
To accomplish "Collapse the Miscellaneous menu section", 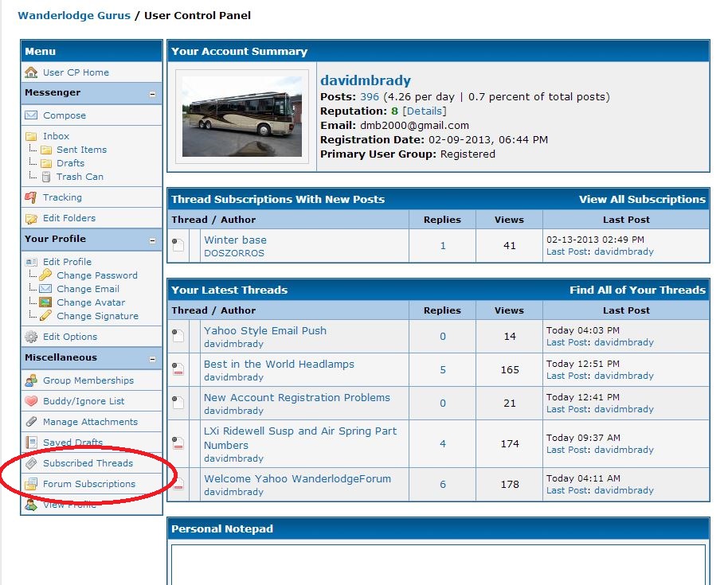I will click(x=152, y=359).
